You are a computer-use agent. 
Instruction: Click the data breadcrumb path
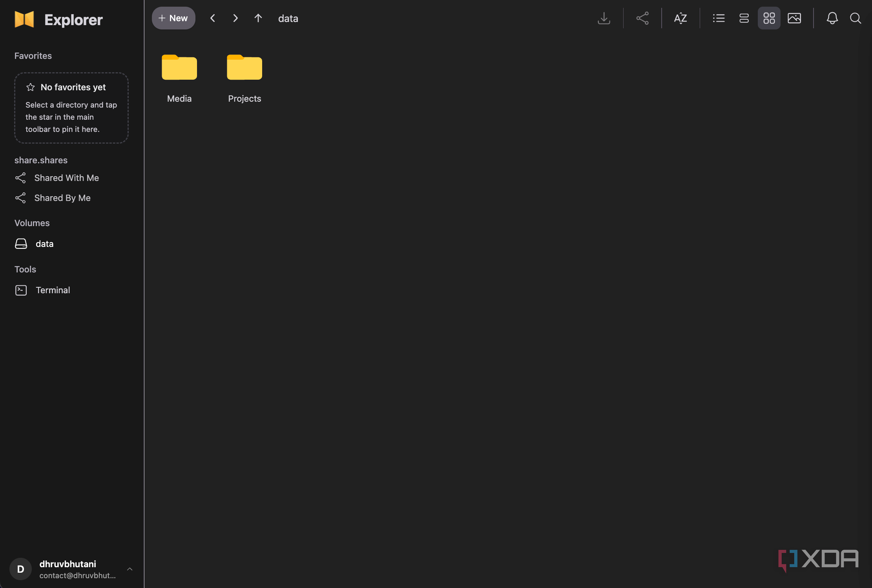pyautogui.click(x=288, y=18)
